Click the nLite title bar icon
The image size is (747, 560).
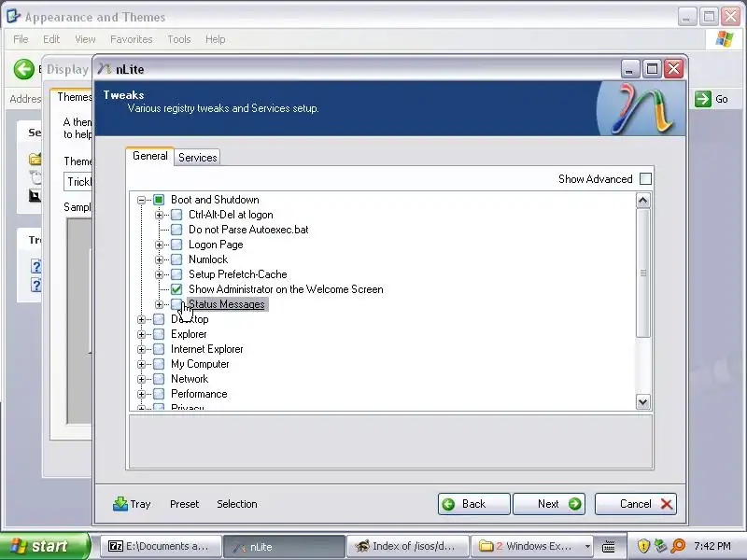(x=105, y=69)
